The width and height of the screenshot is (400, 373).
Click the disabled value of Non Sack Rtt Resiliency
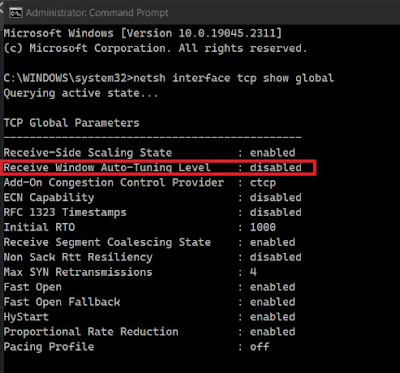coord(276,257)
